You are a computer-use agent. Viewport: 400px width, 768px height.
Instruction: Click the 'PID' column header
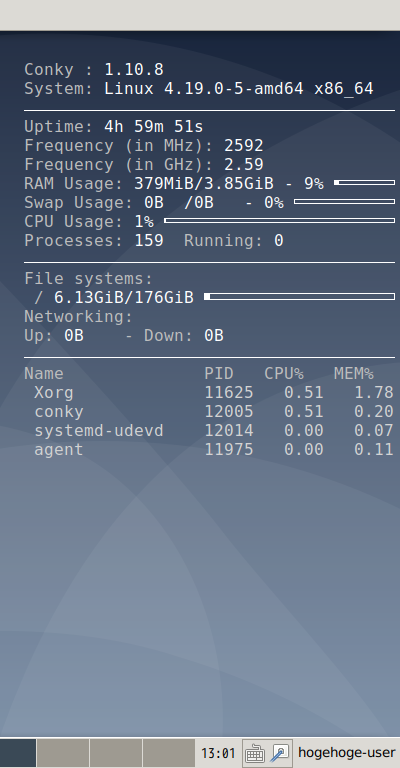coord(219,374)
